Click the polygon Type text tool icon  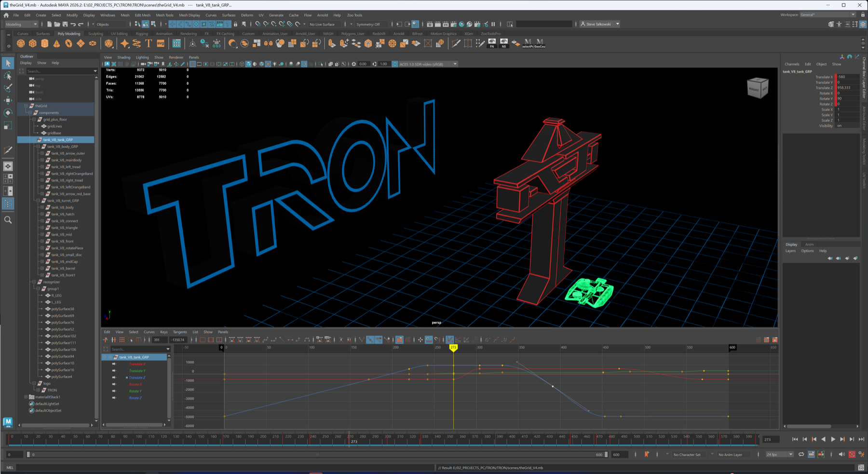pos(149,44)
